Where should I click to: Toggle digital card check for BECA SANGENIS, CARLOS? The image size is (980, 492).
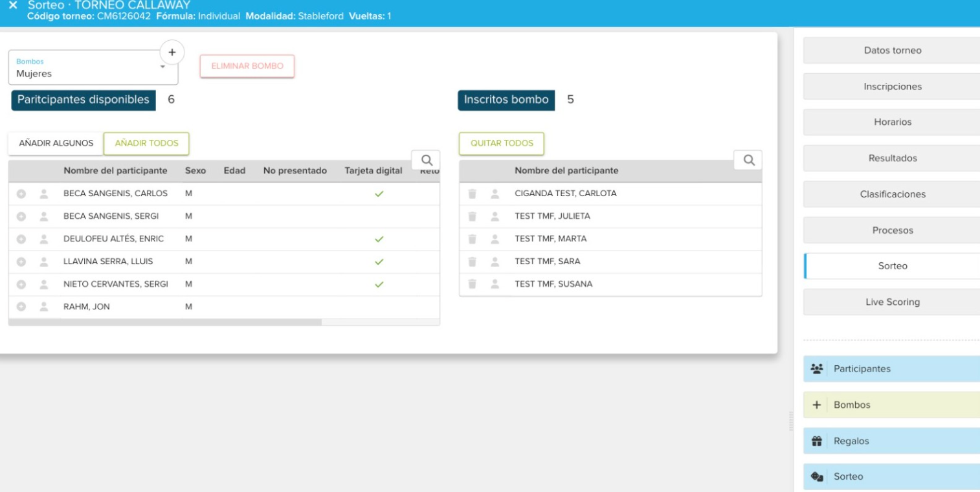(379, 194)
